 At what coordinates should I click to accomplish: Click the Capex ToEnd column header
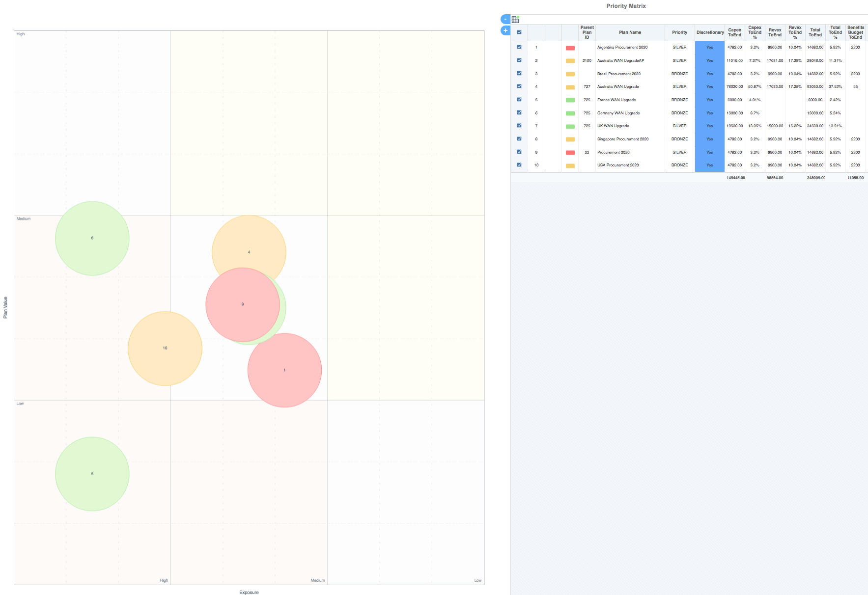(x=735, y=32)
